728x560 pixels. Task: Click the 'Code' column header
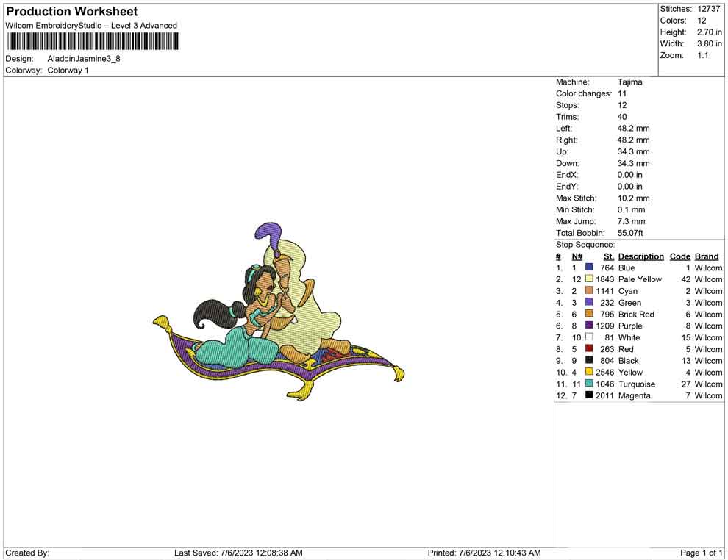(x=679, y=256)
